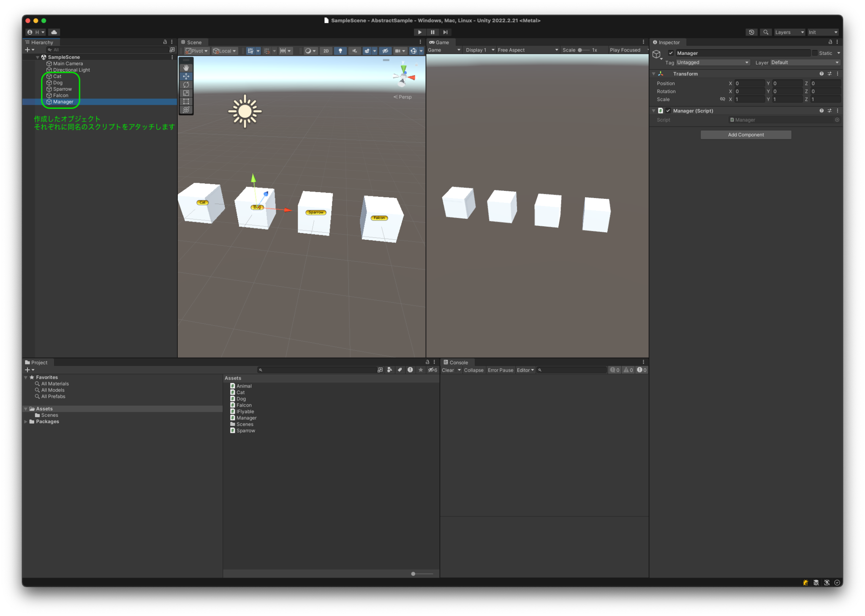Click Clear in the Console toolbar
Screen dimensions: 865x616
click(x=448, y=370)
